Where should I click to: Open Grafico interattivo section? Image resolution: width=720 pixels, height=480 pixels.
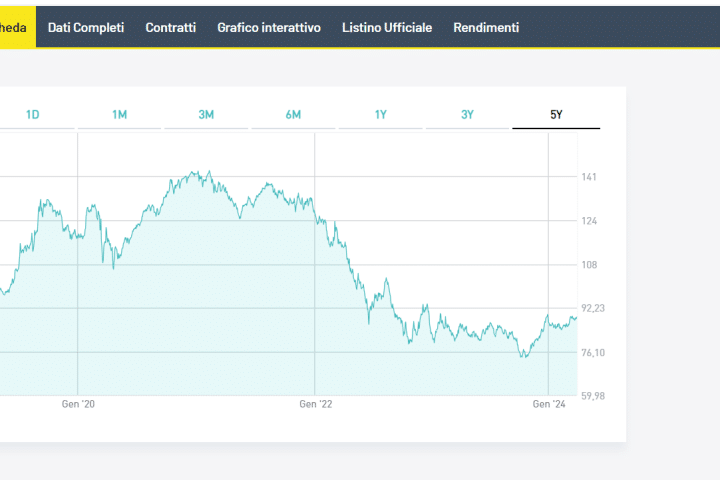click(269, 27)
